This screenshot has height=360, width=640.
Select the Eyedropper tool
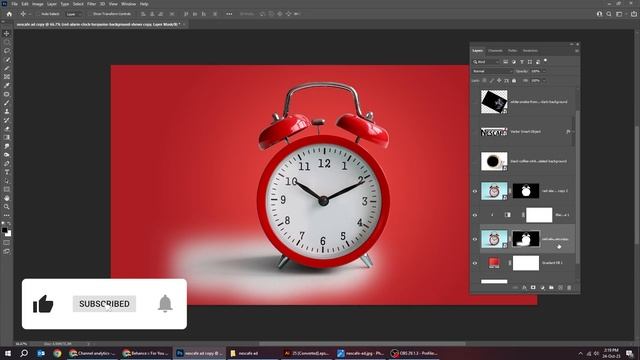coord(7,85)
